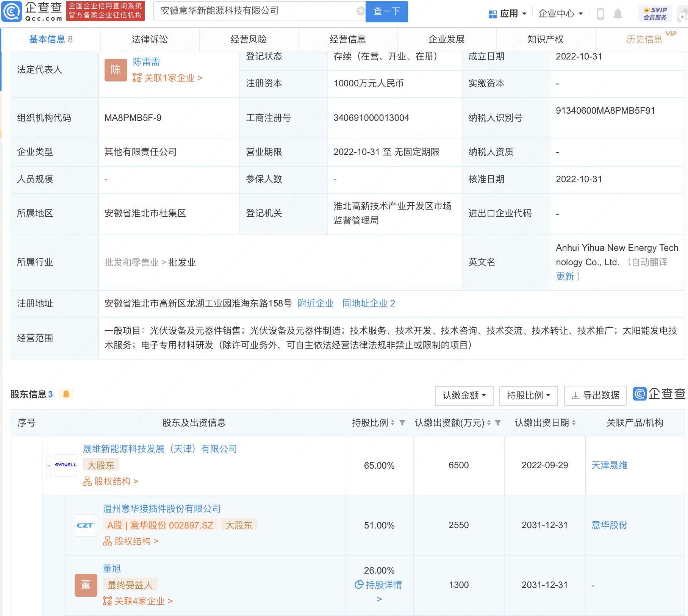Sort by 认缴出资日期 column arrows

tap(574, 423)
